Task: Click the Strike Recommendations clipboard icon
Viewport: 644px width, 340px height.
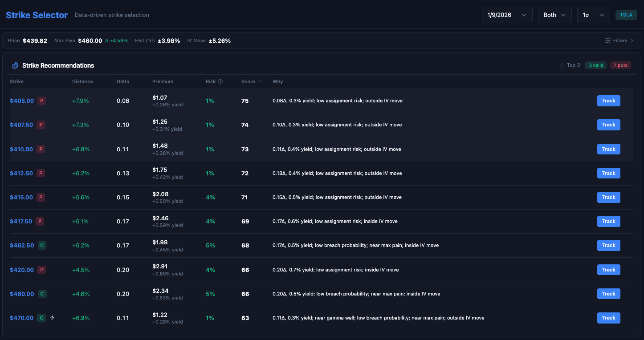Action: point(15,65)
